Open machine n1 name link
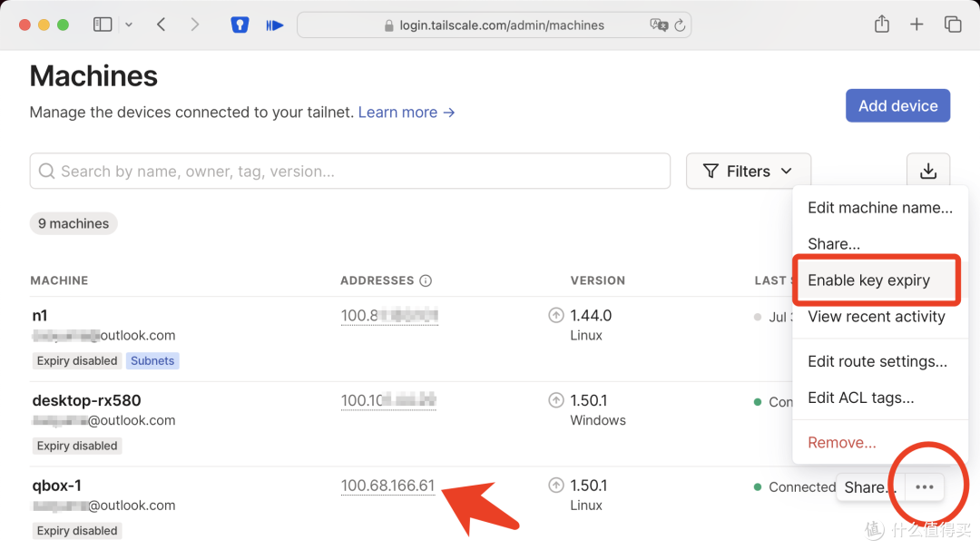Screen dimensions: 980x550 40,316
